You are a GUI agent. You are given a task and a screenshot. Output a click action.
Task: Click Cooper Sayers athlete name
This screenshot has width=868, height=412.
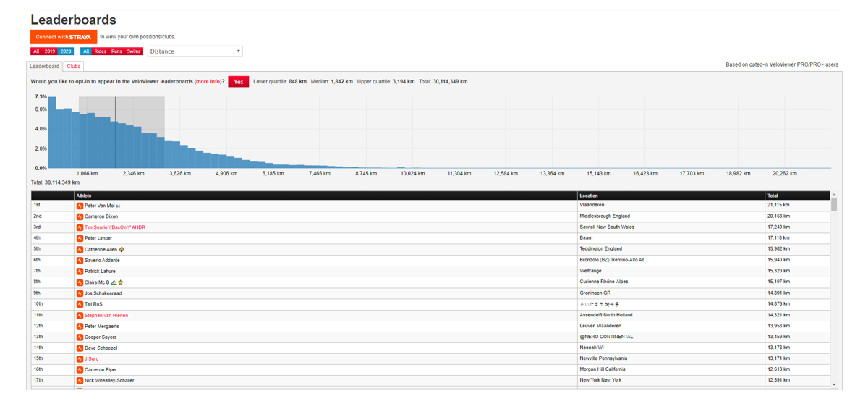tap(101, 337)
